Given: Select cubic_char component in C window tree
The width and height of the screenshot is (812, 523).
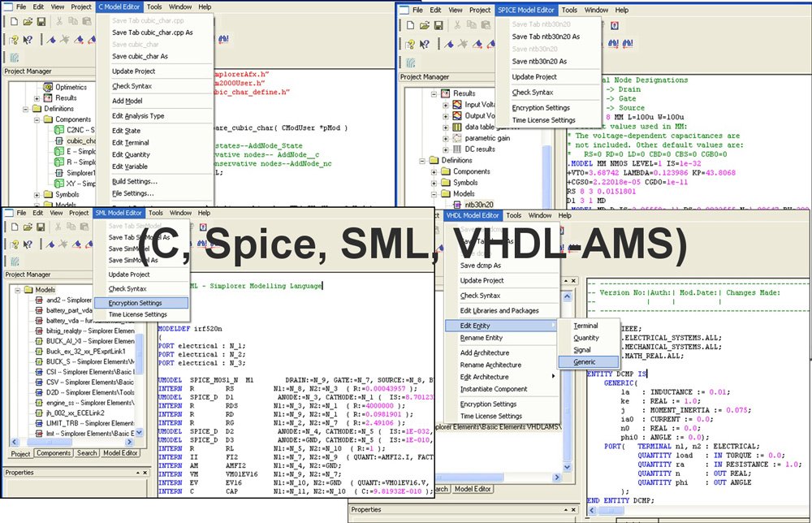Looking at the screenshot, I should coord(81,140).
